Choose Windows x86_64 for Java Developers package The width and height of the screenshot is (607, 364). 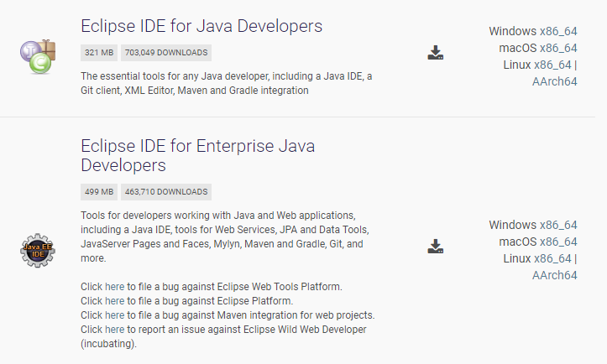558,31
